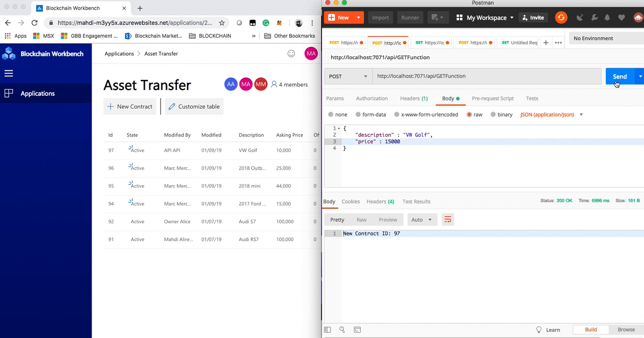
Task: Click Chrome back arrow
Action: click(8, 23)
